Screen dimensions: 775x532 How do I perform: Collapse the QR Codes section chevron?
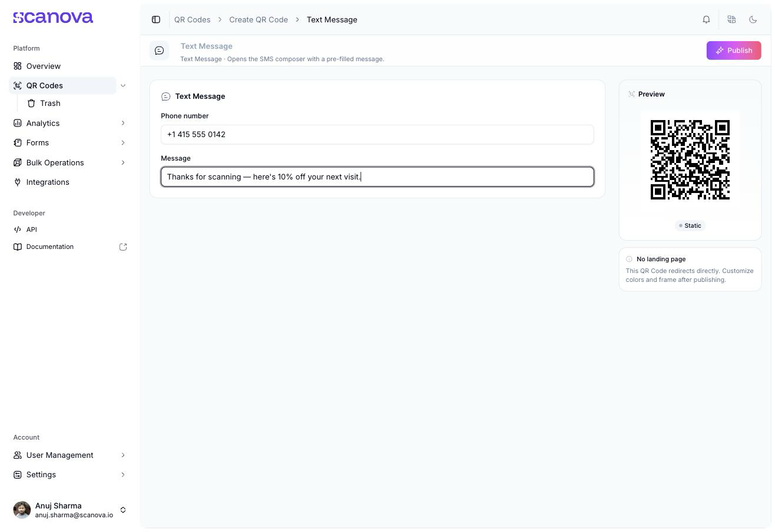tap(123, 85)
